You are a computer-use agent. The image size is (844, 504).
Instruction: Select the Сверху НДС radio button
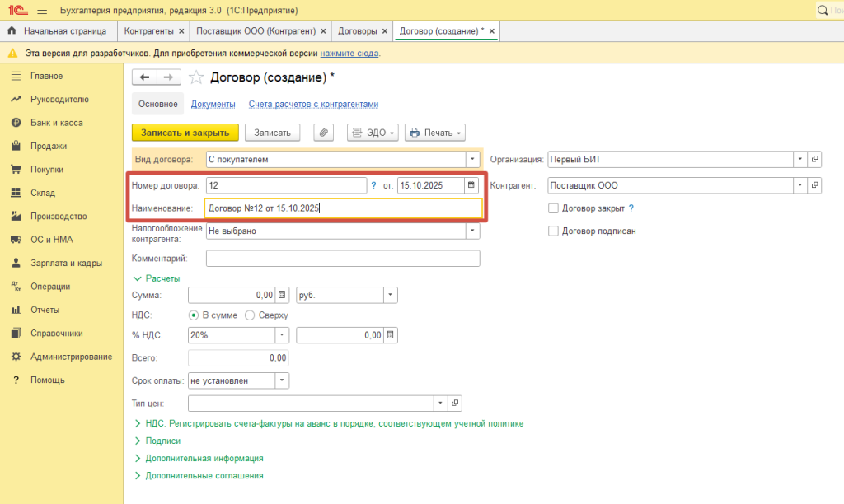(250, 315)
